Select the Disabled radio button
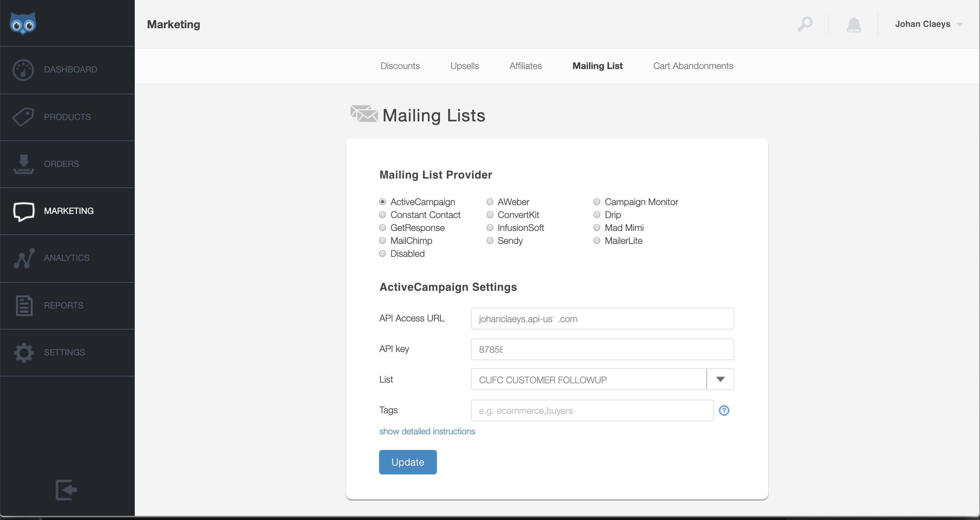 coord(383,253)
